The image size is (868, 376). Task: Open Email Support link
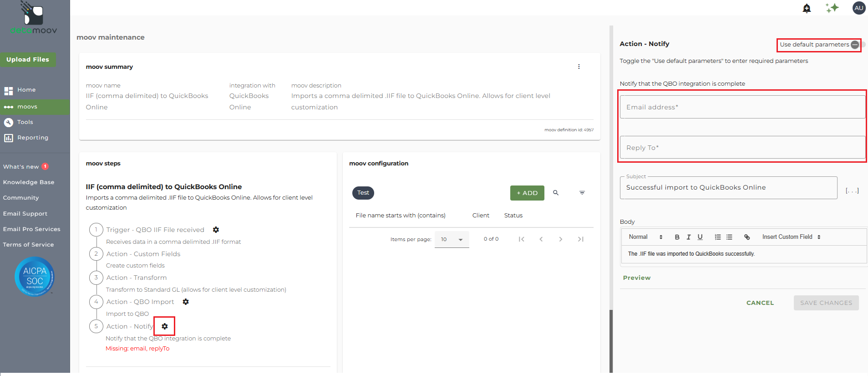(25, 214)
